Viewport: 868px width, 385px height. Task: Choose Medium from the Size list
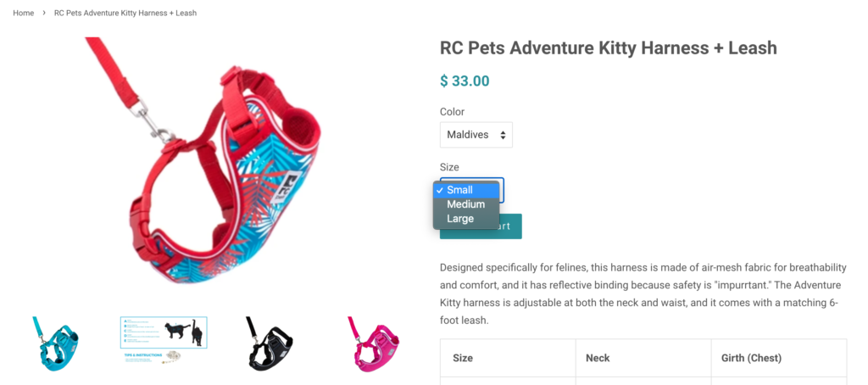click(x=465, y=204)
